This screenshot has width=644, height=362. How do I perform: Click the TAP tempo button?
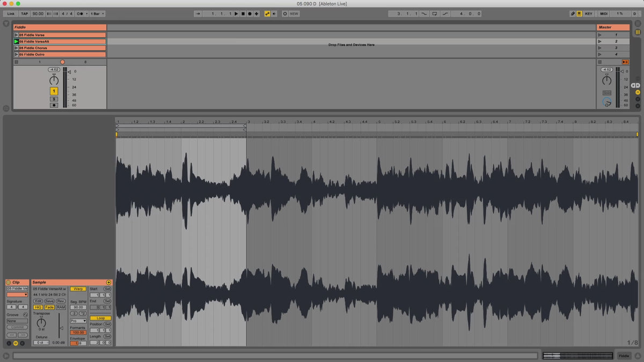[x=25, y=13]
